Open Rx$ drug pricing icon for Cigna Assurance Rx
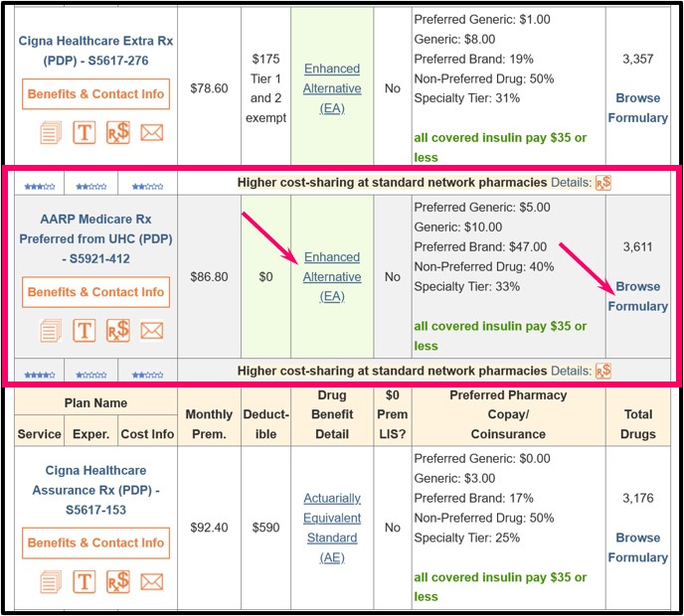The image size is (684, 616). [118, 581]
